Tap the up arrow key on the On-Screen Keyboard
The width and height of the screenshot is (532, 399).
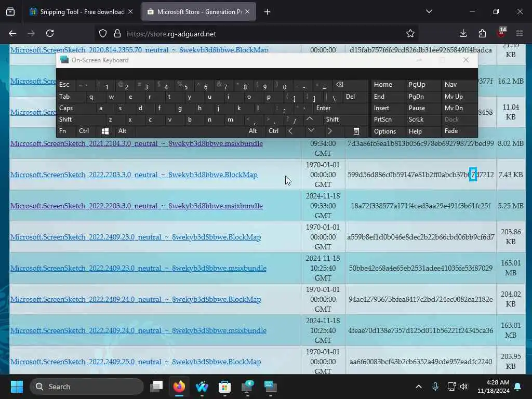coord(310,119)
